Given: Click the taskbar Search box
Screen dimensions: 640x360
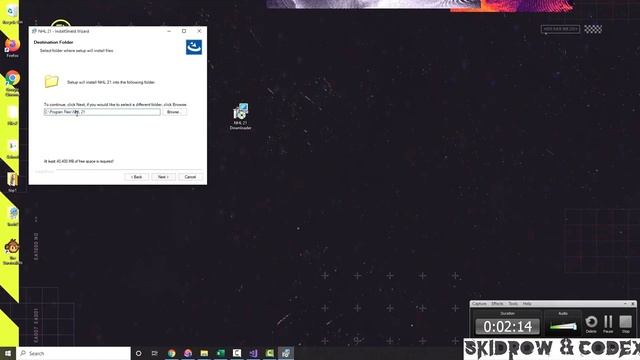Looking at the screenshot, I should coord(74,353).
